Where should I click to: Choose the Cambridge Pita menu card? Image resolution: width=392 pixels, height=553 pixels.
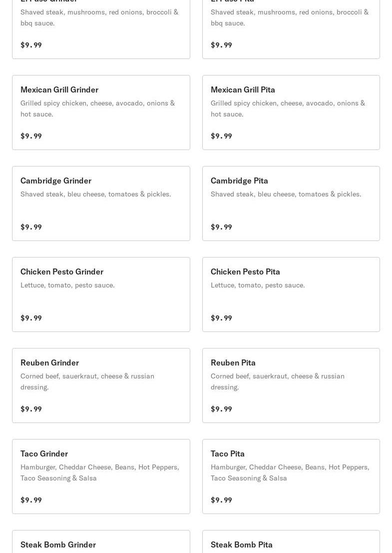[x=291, y=203]
